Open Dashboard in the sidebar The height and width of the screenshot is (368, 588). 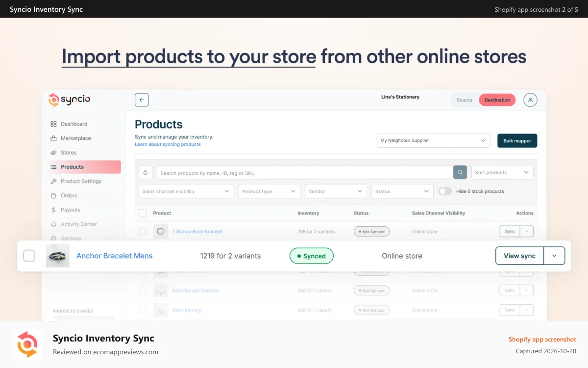pos(74,124)
